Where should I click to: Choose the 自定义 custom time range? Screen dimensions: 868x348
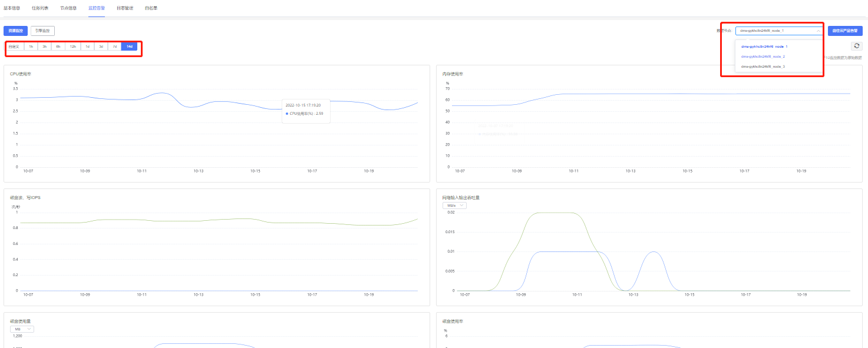tap(14, 47)
